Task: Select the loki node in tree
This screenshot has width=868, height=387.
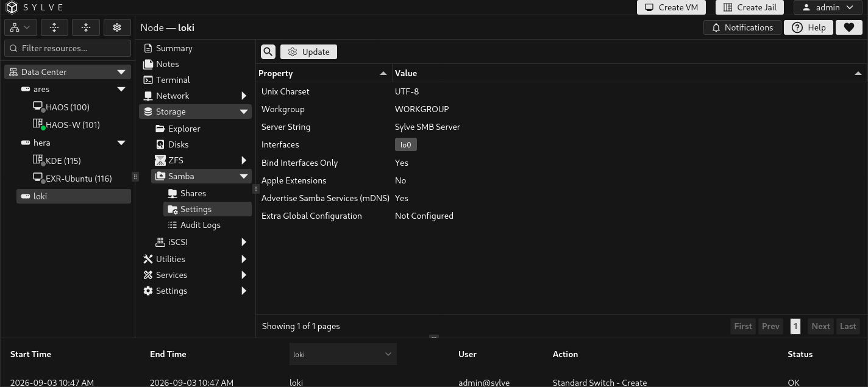Action: click(x=74, y=196)
